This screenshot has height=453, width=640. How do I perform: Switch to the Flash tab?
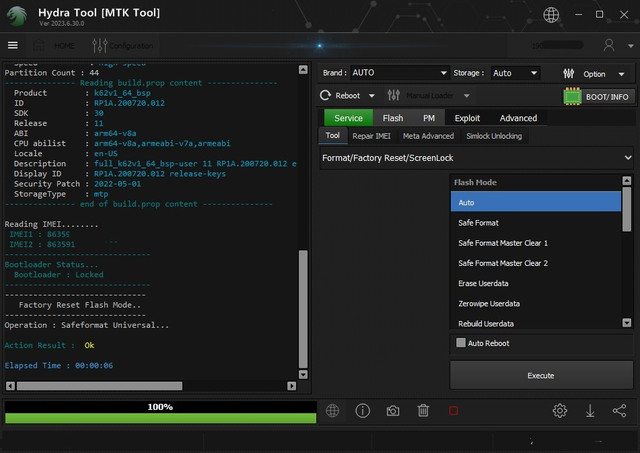(x=393, y=118)
